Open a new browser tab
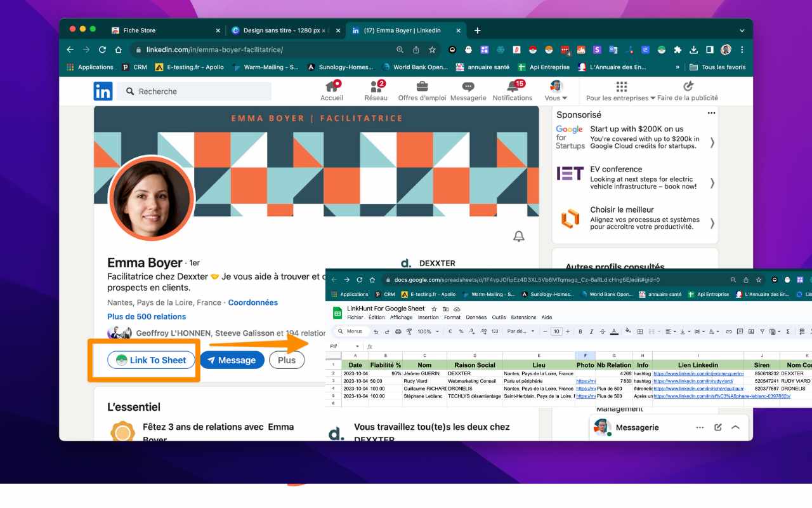 (477, 30)
